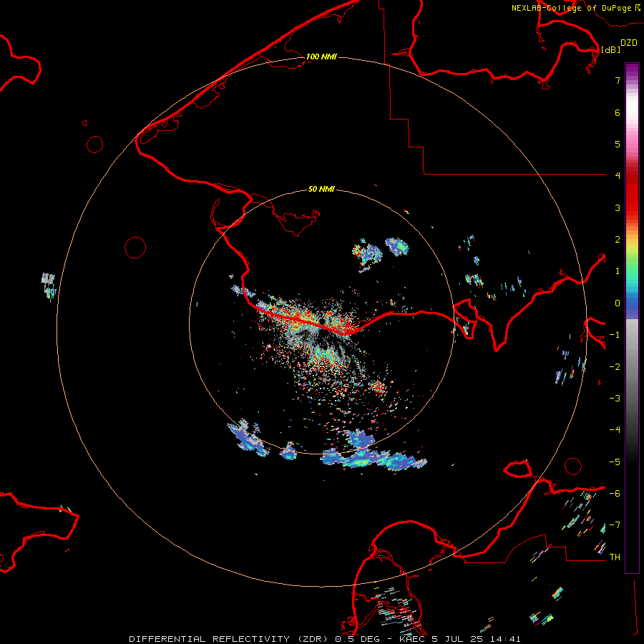Click the DZD legend title
This screenshot has height=644, width=644.
pyautogui.click(x=629, y=43)
